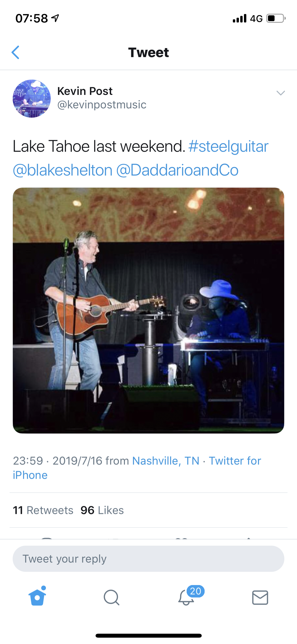Screen dimensions: 297x644
Task: Tap the cellular signal bars icon
Action: click(x=239, y=19)
